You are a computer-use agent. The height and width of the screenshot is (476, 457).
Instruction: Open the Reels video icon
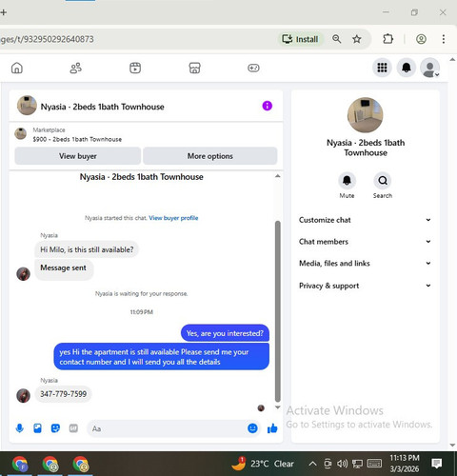coord(135,68)
